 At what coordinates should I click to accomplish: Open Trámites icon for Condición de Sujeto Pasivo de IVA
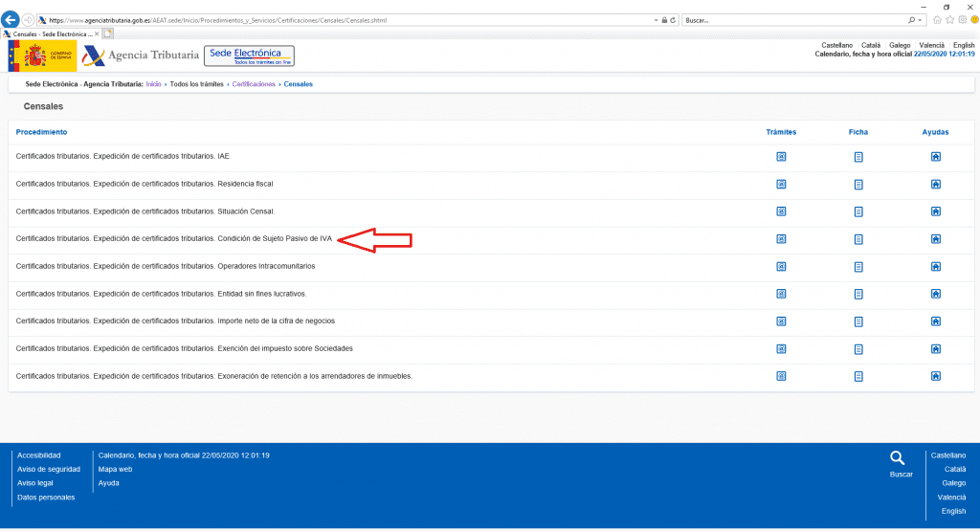781,239
